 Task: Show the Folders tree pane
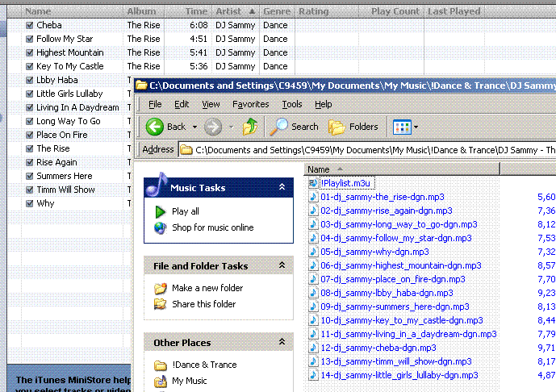[x=353, y=127]
